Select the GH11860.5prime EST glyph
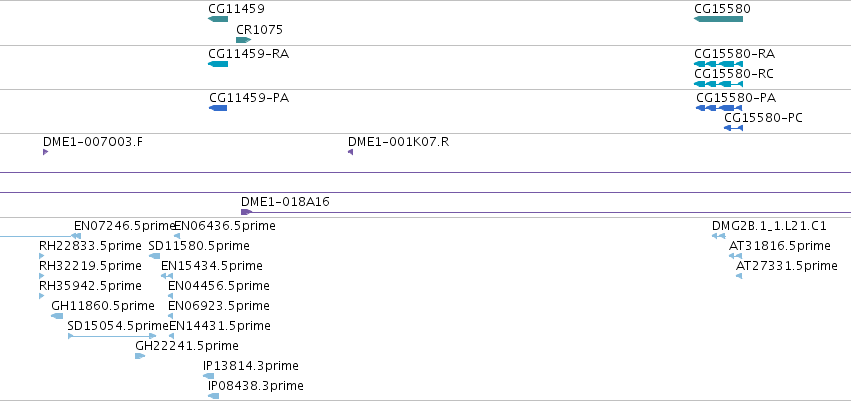Image resolution: width=851 pixels, height=401 pixels. click(57, 316)
